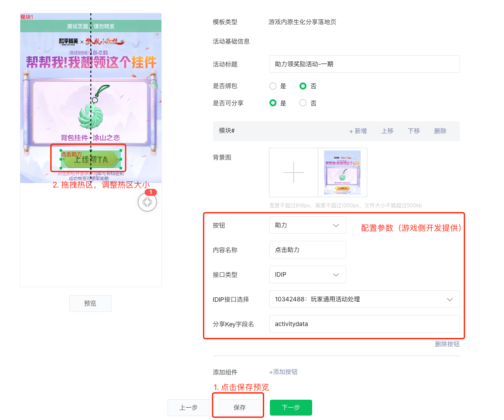Click 上移 to move module up

pos(387,131)
